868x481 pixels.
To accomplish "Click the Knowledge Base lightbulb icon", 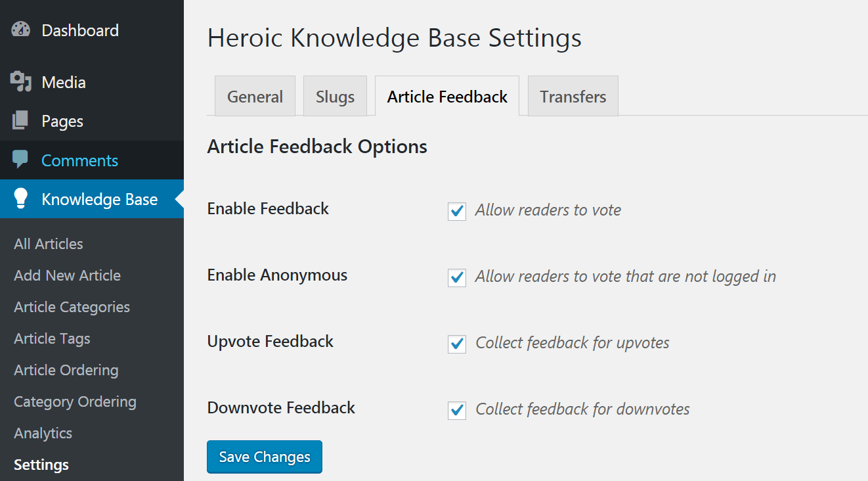I will tap(21, 199).
